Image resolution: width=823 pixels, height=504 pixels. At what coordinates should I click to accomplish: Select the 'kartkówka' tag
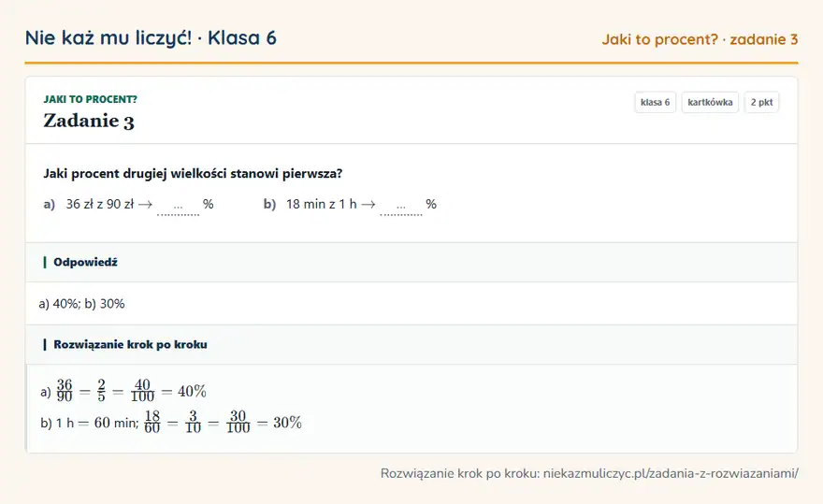tap(710, 102)
